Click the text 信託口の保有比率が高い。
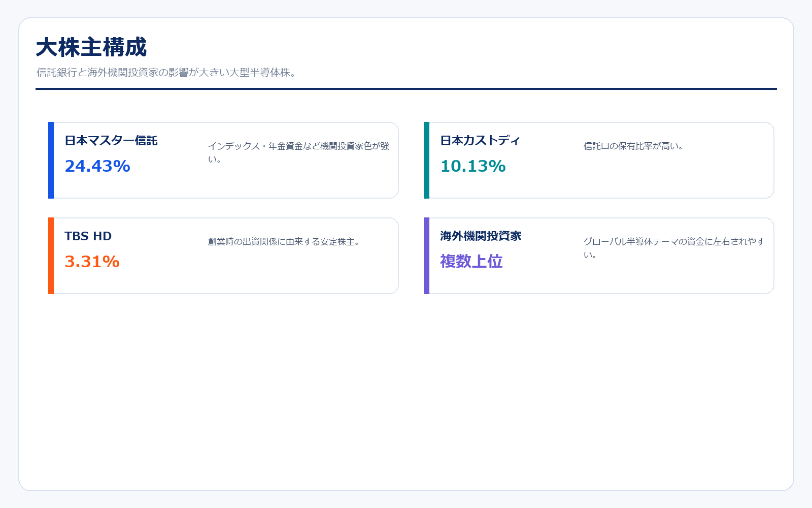The width and height of the screenshot is (812, 508). click(633, 146)
